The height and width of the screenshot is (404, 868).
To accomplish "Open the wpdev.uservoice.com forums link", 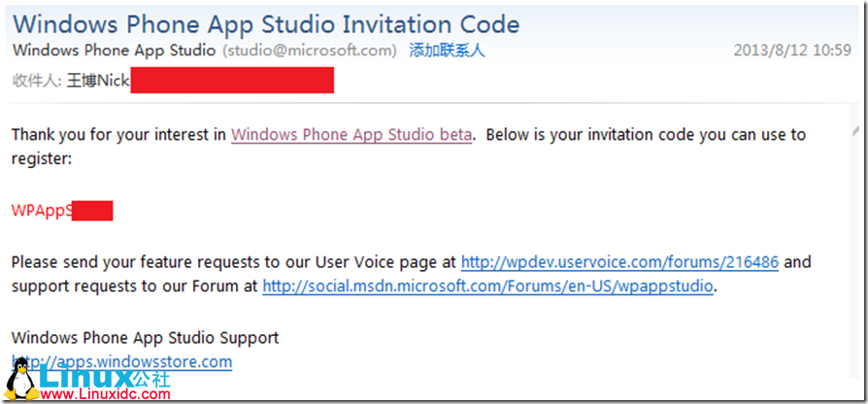I will [x=619, y=262].
